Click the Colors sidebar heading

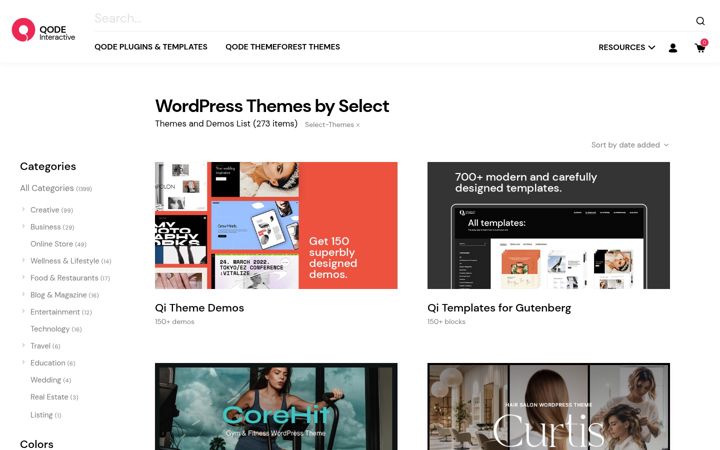36,444
